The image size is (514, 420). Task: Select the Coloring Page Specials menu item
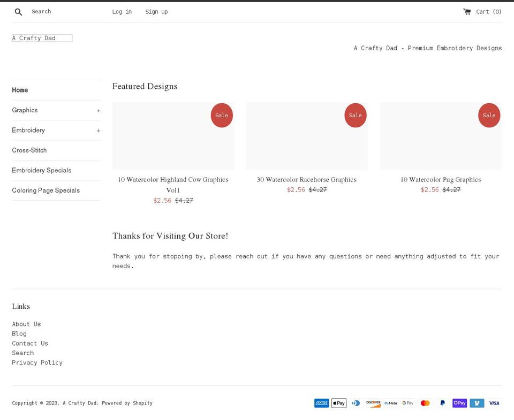[x=46, y=190]
